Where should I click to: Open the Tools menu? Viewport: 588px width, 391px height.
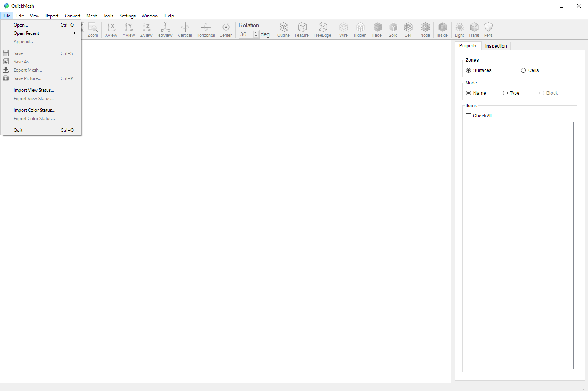point(108,16)
